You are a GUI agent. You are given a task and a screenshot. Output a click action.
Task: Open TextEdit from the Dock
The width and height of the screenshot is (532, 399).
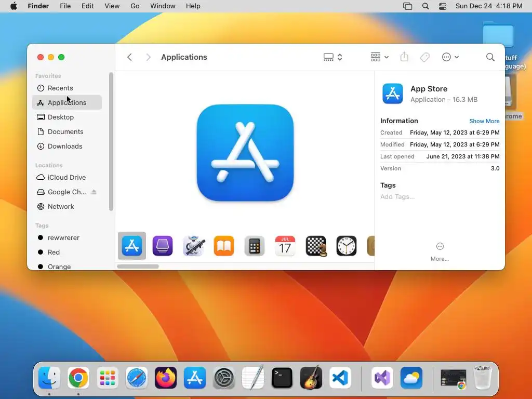click(253, 377)
